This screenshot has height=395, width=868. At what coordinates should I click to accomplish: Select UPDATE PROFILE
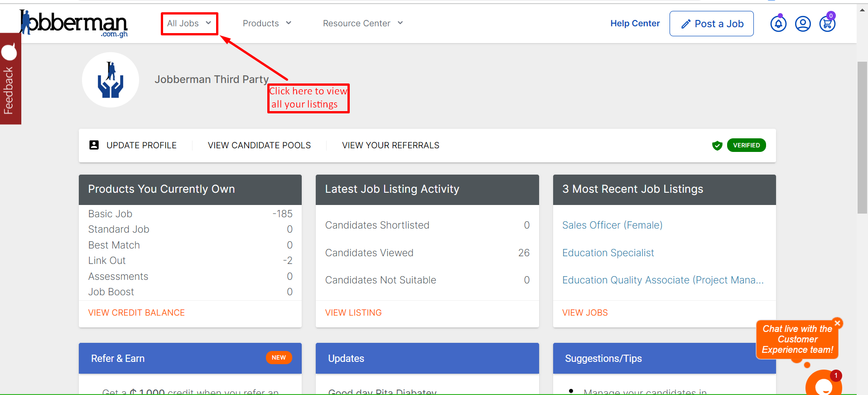[x=141, y=145]
